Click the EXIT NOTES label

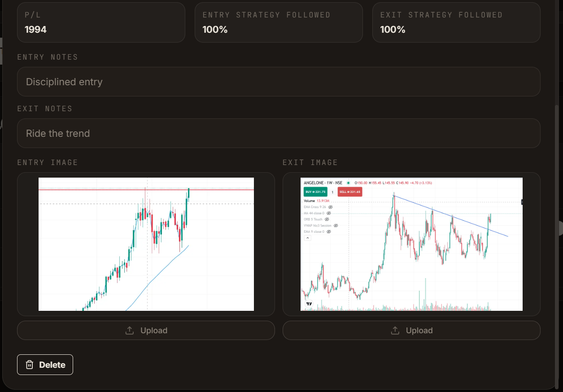[x=45, y=109]
